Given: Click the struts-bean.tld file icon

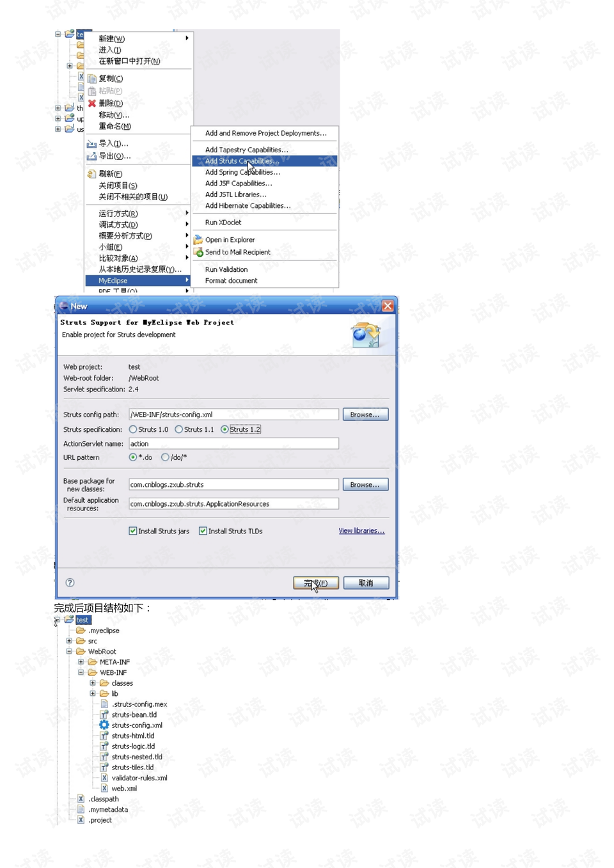Looking at the screenshot, I should coord(104,714).
